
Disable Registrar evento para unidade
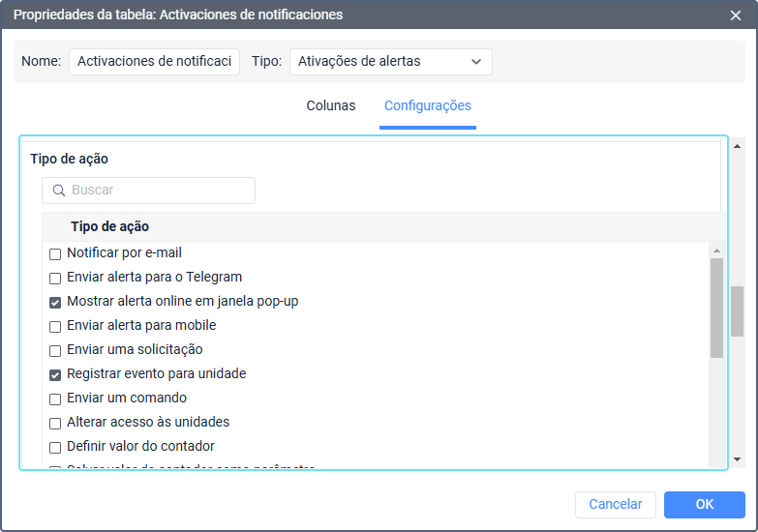(x=55, y=375)
